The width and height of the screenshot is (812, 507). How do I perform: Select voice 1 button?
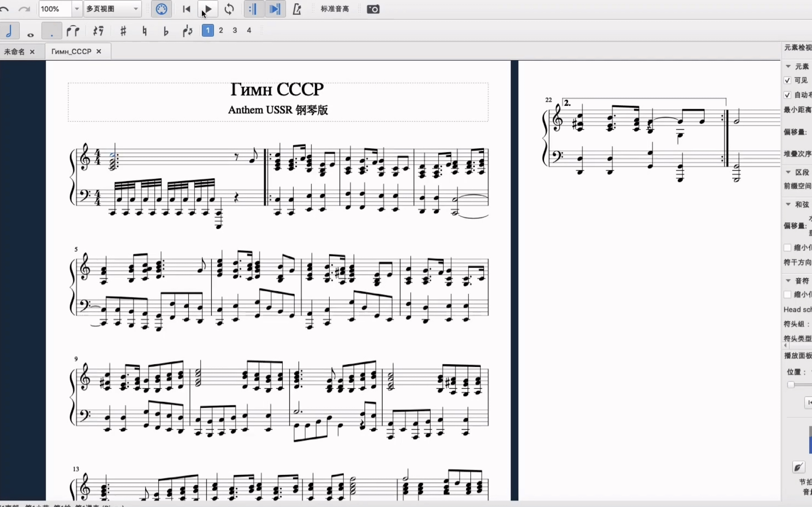pyautogui.click(x=208, y=30)
